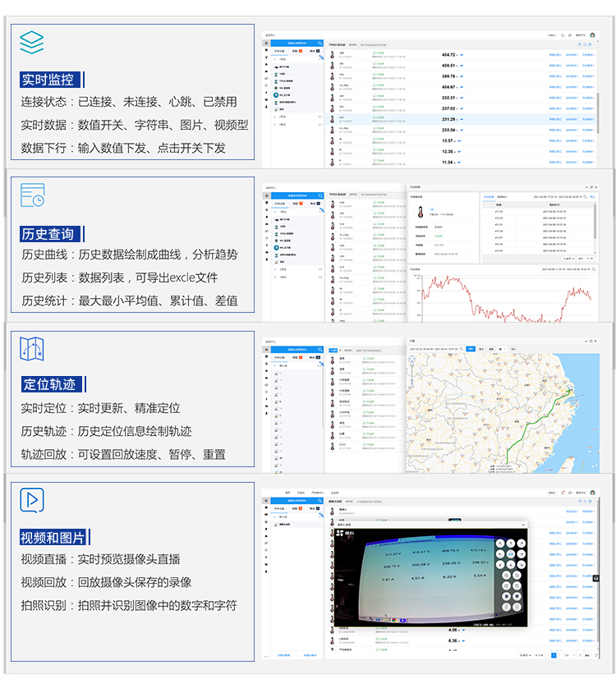Close the camera live video popup

(x=522, y=523)
